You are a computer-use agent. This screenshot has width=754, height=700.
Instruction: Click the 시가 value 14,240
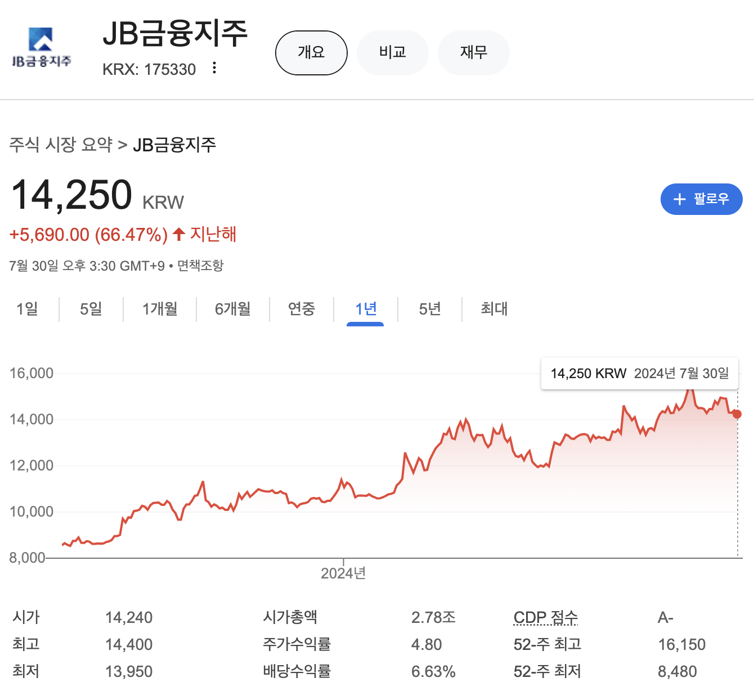tap(129, 618)
